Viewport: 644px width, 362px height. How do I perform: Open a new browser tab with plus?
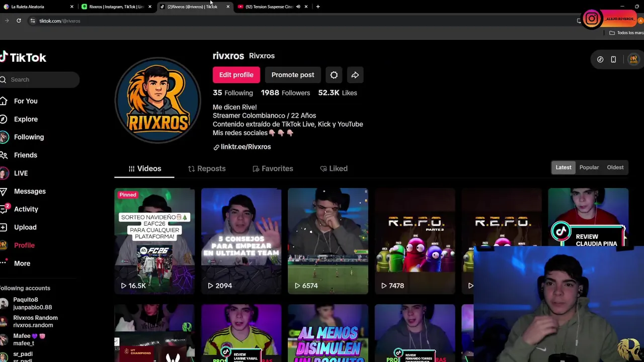point(318,7)
